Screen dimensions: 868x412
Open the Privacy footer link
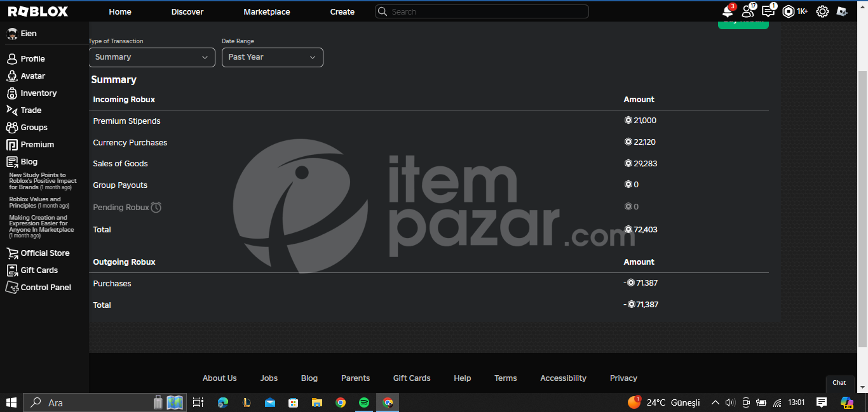623,378
